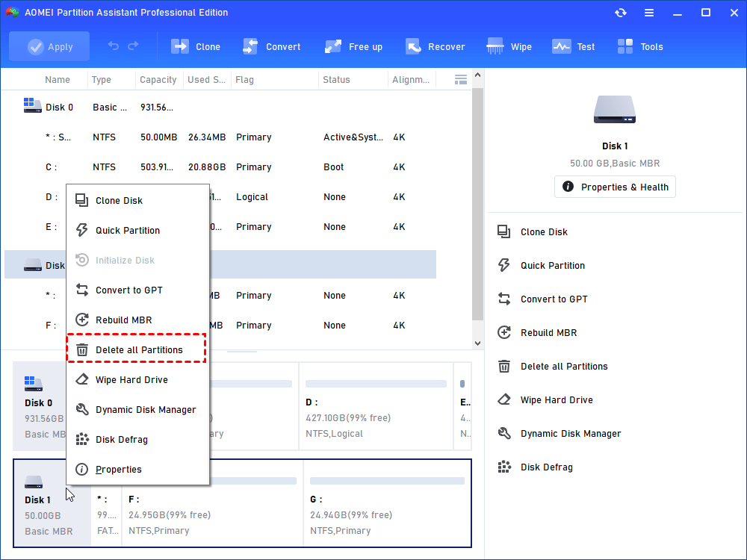Choose Disk Defrag from the context menu
The width and height of the screenshot is (747, 560).
137,440
